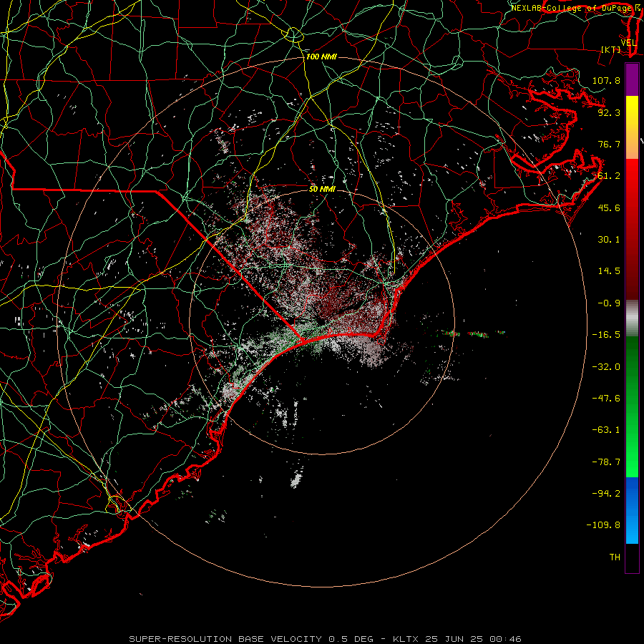Select the -109.8 velocity scale value
The width and height of the screenshot is (644, 644).
[x=603, y=525]
